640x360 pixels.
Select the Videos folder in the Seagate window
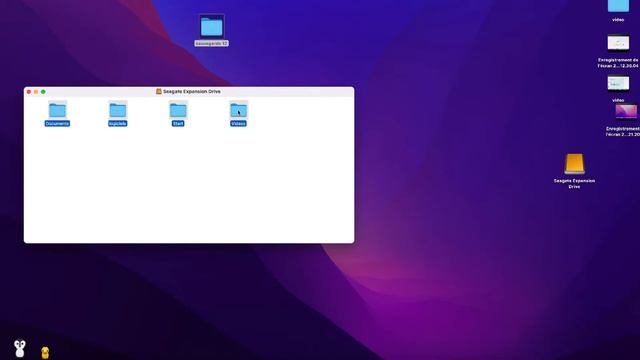[x=238, y=110]
